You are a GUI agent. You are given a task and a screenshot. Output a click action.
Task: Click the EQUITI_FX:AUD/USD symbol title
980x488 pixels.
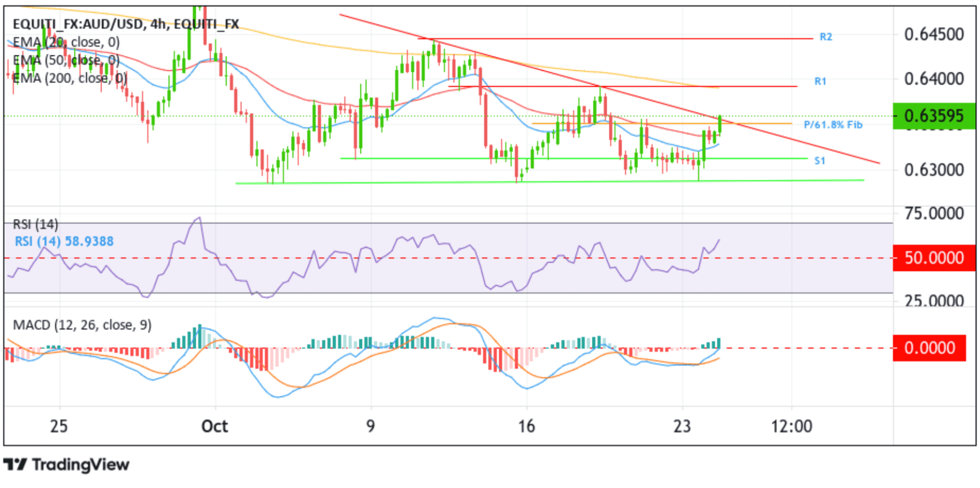coord(125,24)
